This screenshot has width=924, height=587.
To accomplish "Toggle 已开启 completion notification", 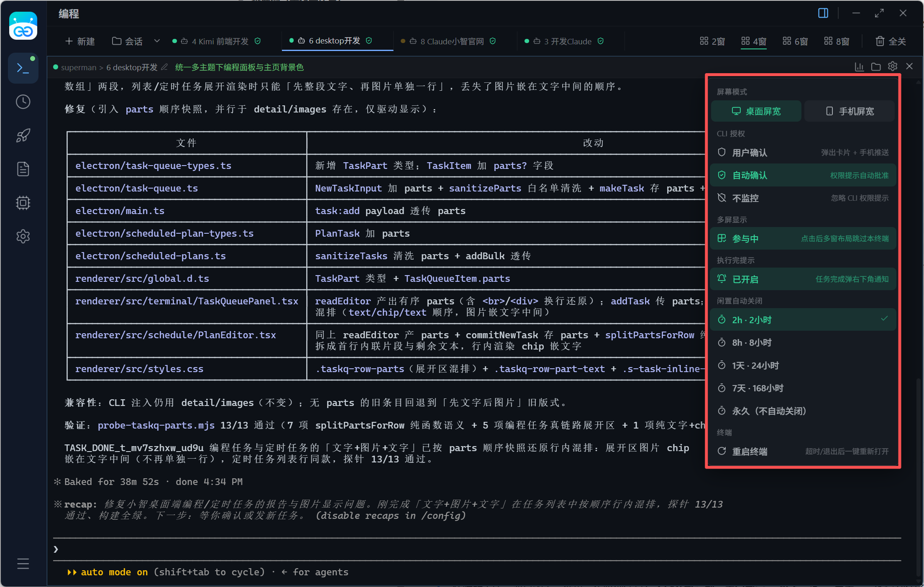I will point(803,279).
